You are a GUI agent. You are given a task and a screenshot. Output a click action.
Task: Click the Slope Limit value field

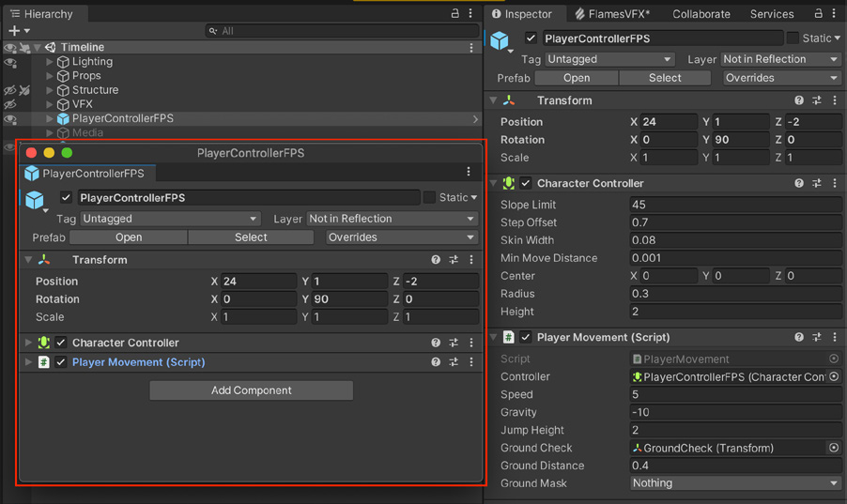pyautogui.click(x=735, y=205)
